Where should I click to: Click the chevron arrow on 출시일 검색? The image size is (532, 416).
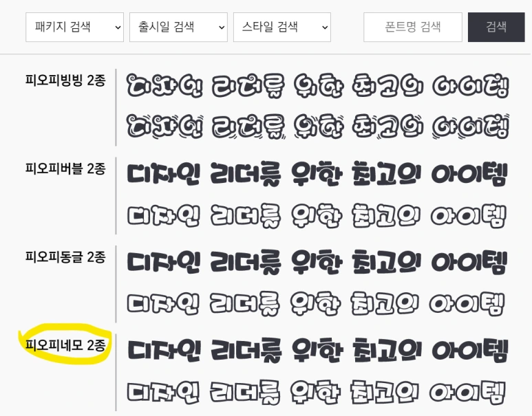pos(222,28)
